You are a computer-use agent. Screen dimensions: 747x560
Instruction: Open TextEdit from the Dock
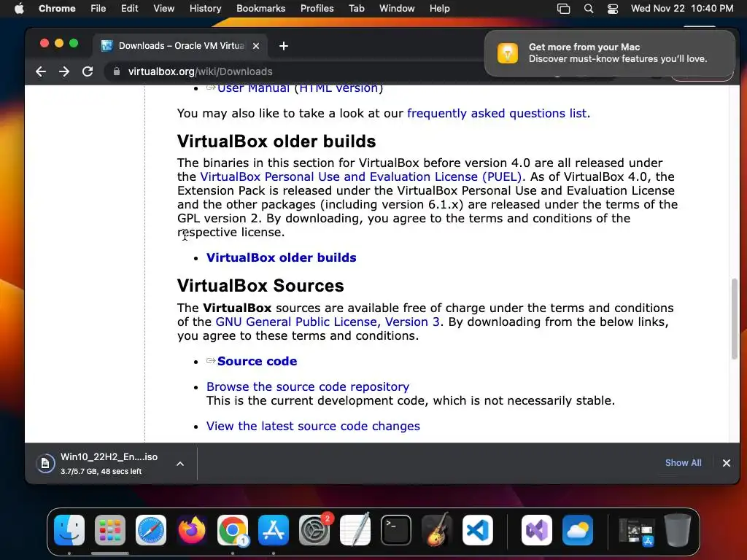coord(355,530)
